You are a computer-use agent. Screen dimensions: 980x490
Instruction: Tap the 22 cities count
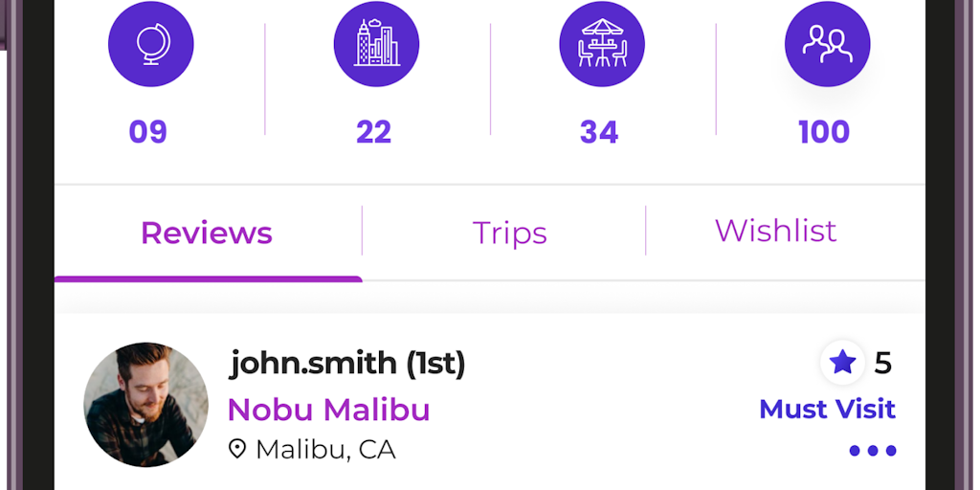coord(373,132)
